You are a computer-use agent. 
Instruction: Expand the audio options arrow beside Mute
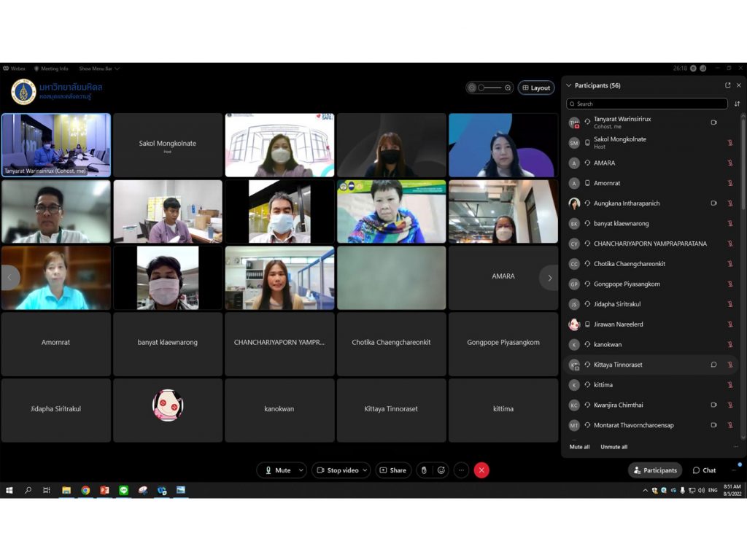click(x=301, y=470)
